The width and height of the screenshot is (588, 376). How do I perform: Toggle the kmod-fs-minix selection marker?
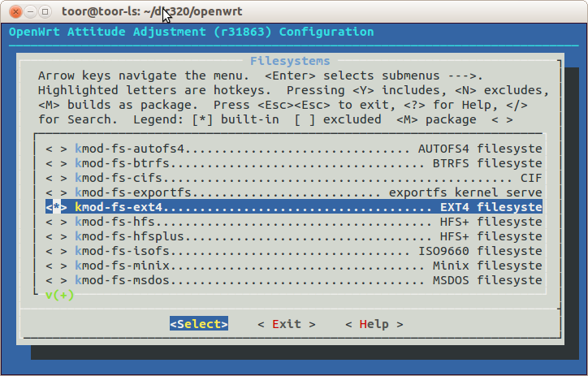[x=56, y=266]
